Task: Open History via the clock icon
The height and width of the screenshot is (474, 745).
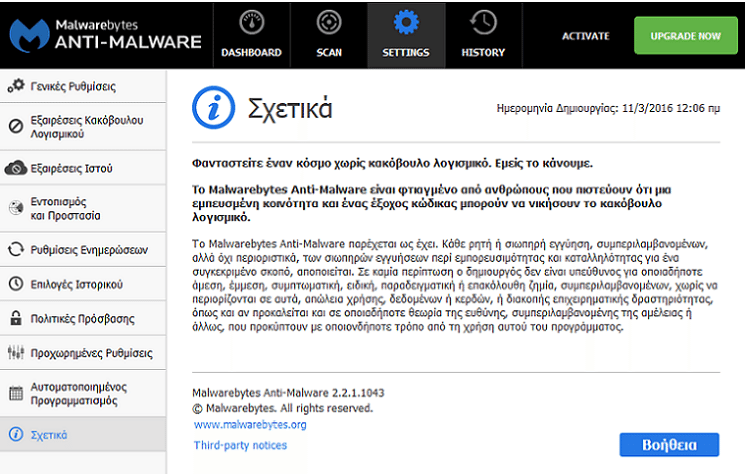Action: tap(483, 22)
